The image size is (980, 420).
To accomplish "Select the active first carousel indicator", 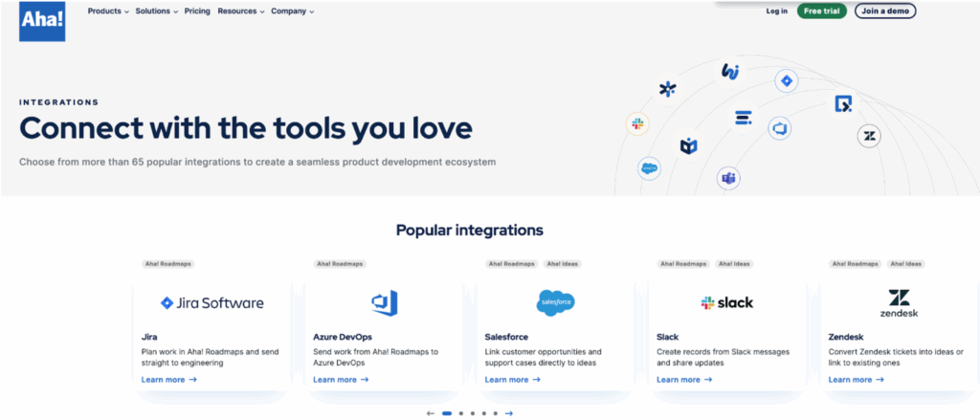I will pyautogui.click(x=447, y=413).
